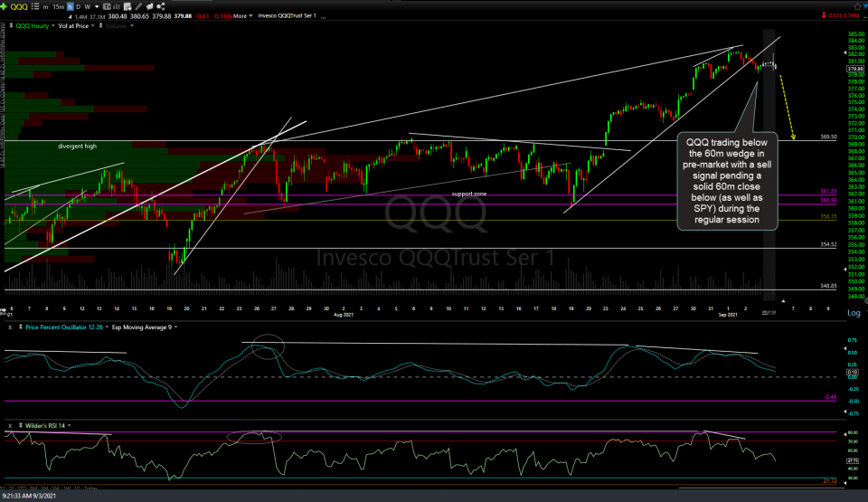Click the 358.35 yellow level label
Screen dimensions: 868x502
click(x=829, y=217)
